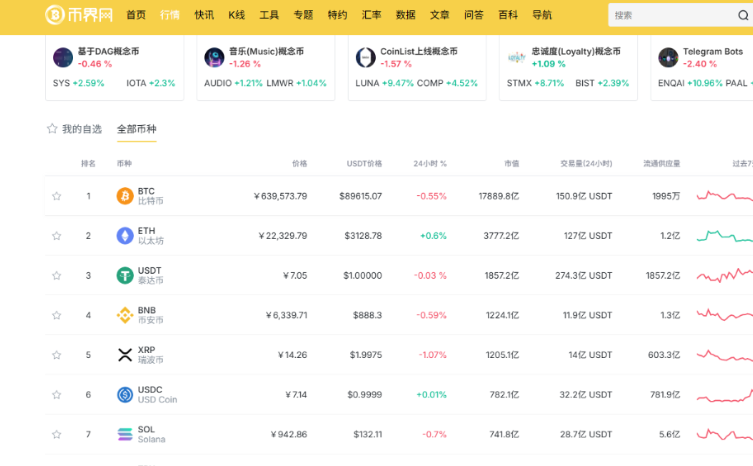753x466 pixels.
Task: Sort by 价格 column header
Action: coord(299,163)
